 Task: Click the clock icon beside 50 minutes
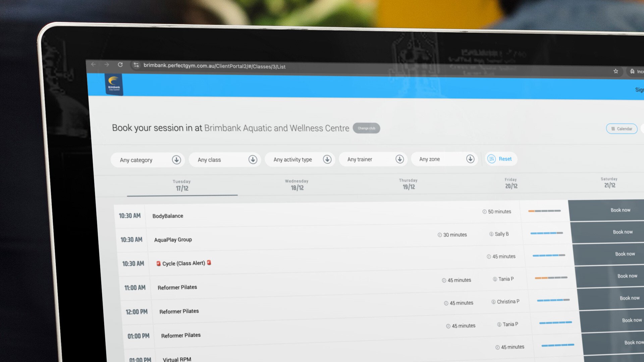(x=484, y=212)
